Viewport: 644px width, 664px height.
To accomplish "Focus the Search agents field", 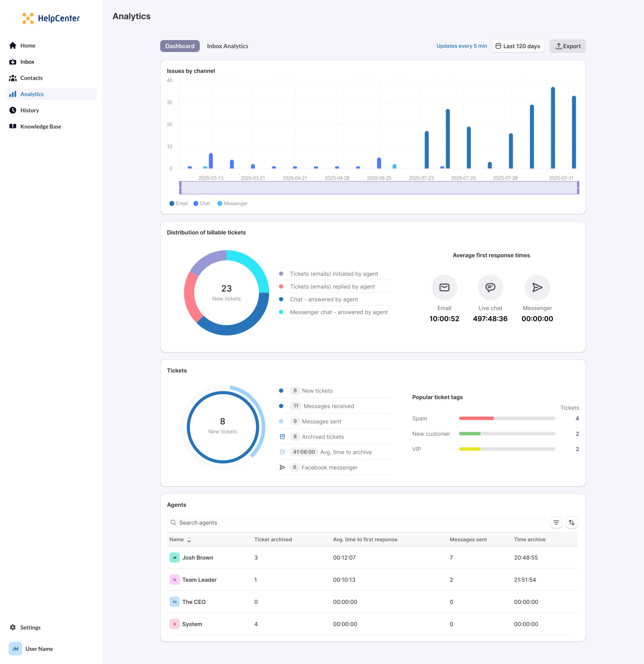I will click(358, 523).
